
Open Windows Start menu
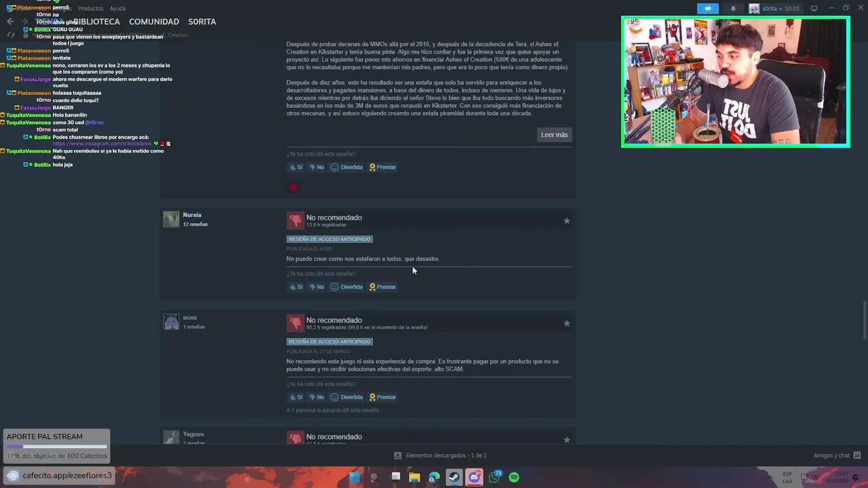[355, 477]
